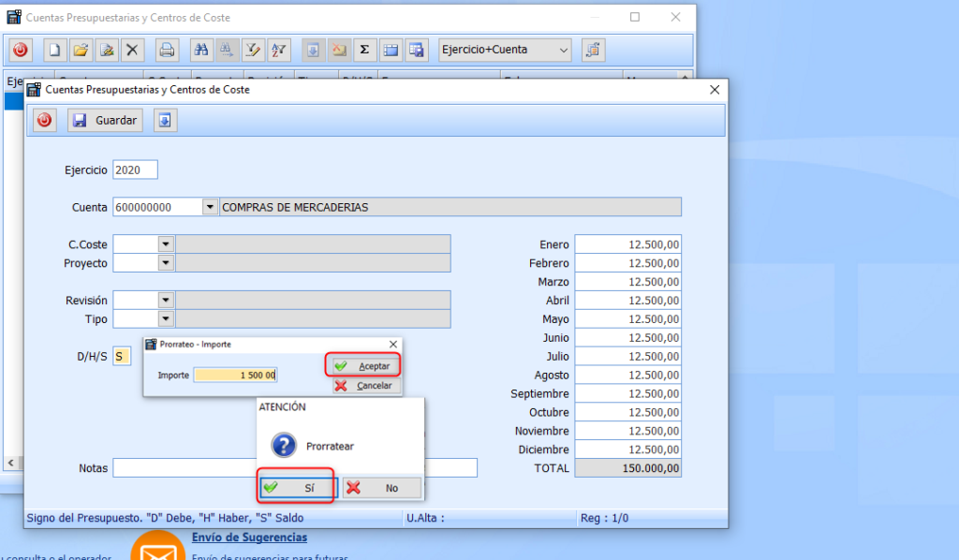Click the blue down-arrow icon beside Guardar
Screen dimensions: 959x560
tap(165, 120)
